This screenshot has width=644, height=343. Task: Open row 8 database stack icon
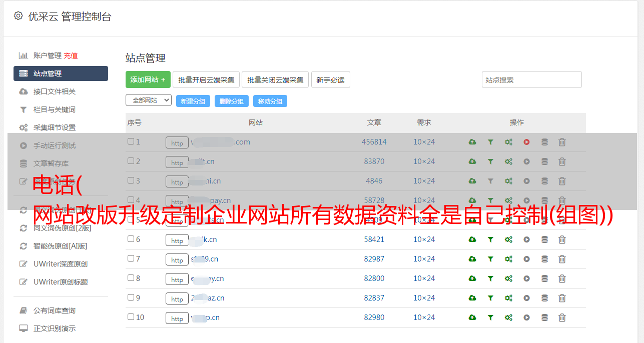tap(544, 278)
